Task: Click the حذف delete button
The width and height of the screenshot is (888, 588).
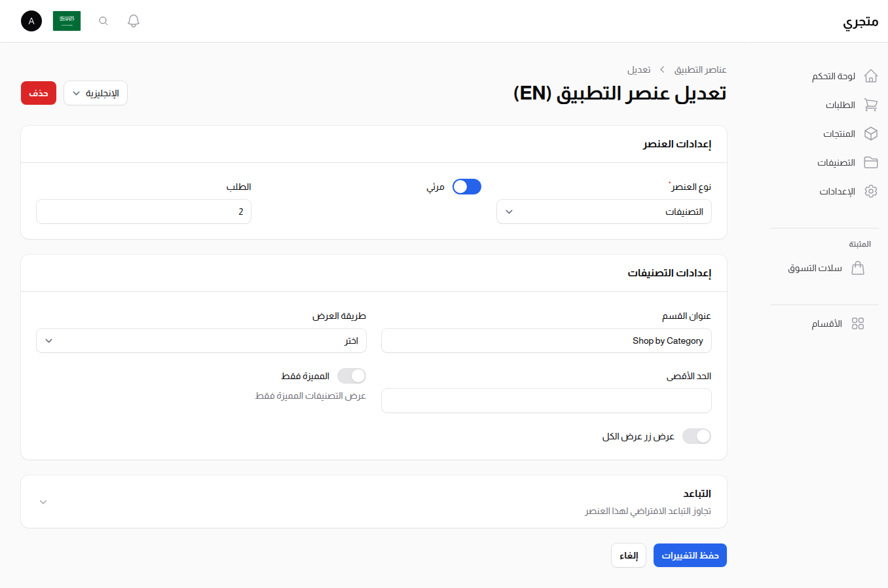Action: point(38,93)
